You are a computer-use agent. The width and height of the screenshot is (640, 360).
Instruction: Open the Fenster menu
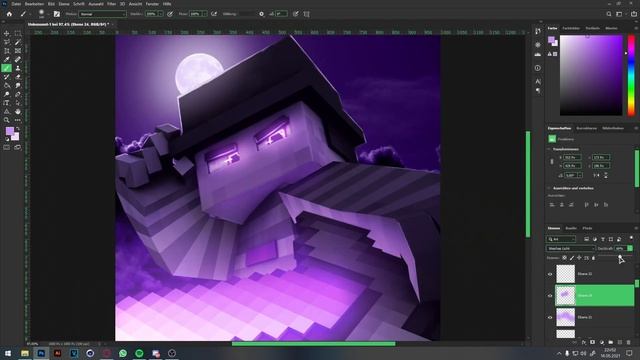pos(152,4)
